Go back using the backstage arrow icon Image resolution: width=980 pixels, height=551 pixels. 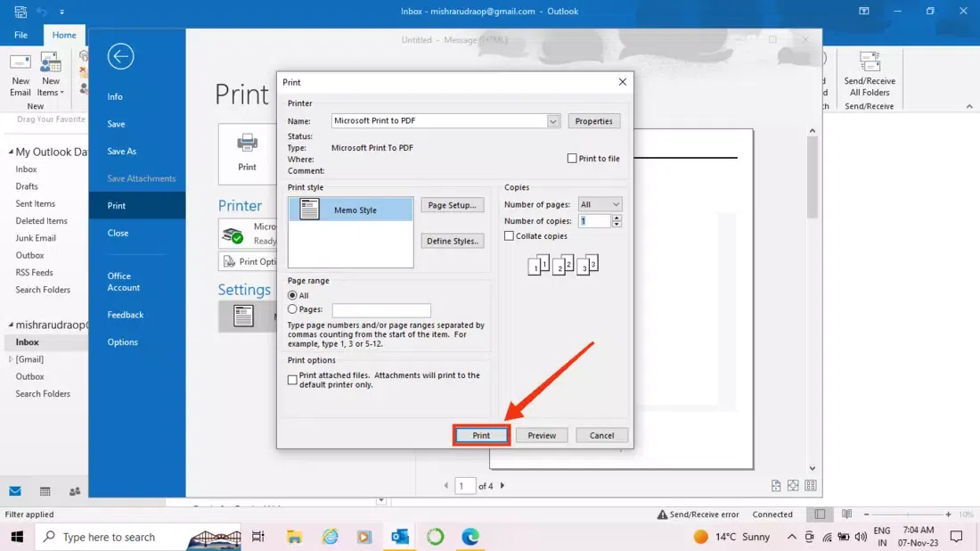[x=120, y=56]
